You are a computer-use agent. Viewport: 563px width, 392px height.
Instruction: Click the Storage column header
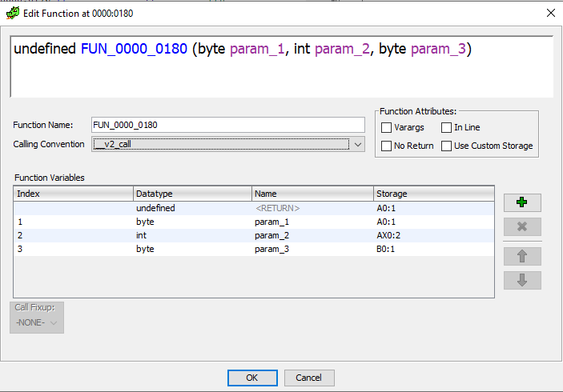click(x=434, y=194)
